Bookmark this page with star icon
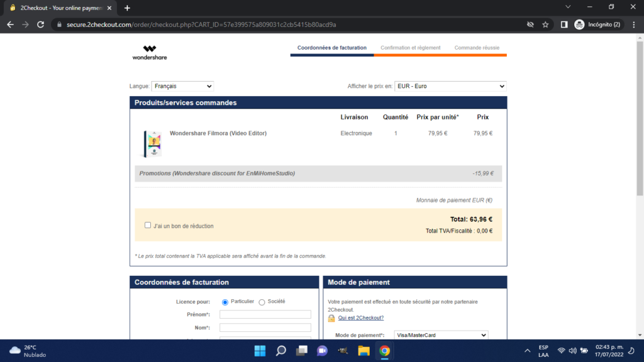The image size is (644, 362). 545,25
